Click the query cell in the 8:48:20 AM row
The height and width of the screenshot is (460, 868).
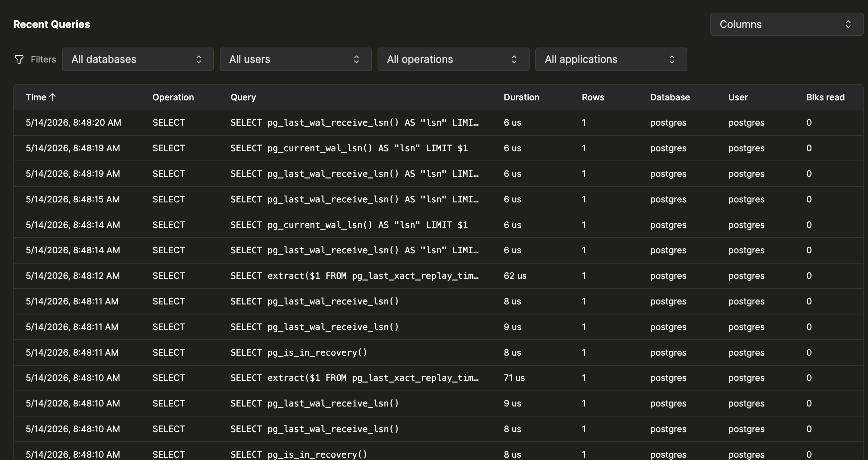coord(355,122)
